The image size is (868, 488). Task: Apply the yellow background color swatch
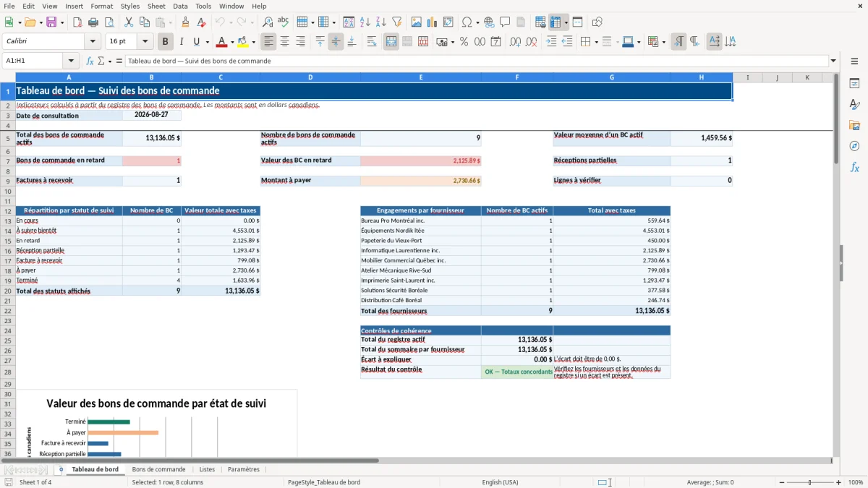[x=243, y=42]
